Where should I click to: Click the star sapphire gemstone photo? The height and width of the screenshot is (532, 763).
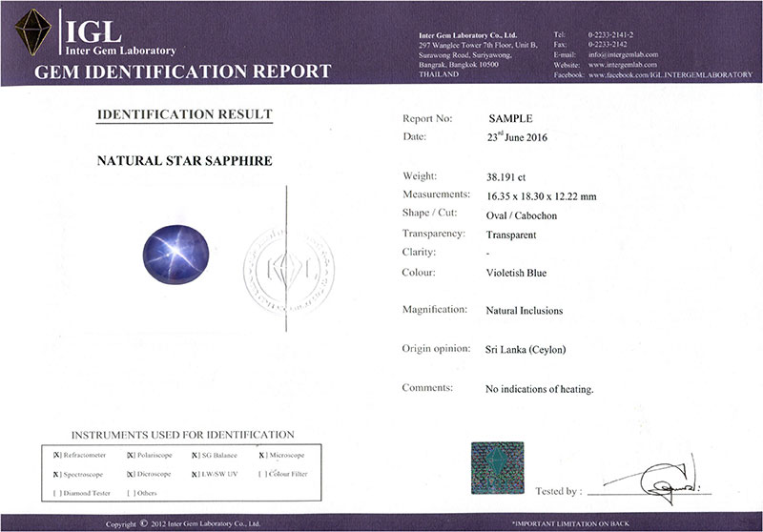(x=175, y=255)
